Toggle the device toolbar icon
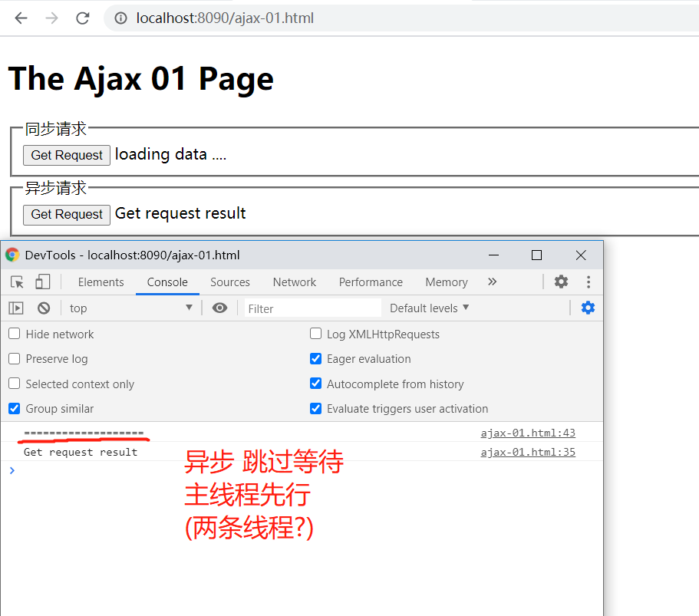 [43, 282]
